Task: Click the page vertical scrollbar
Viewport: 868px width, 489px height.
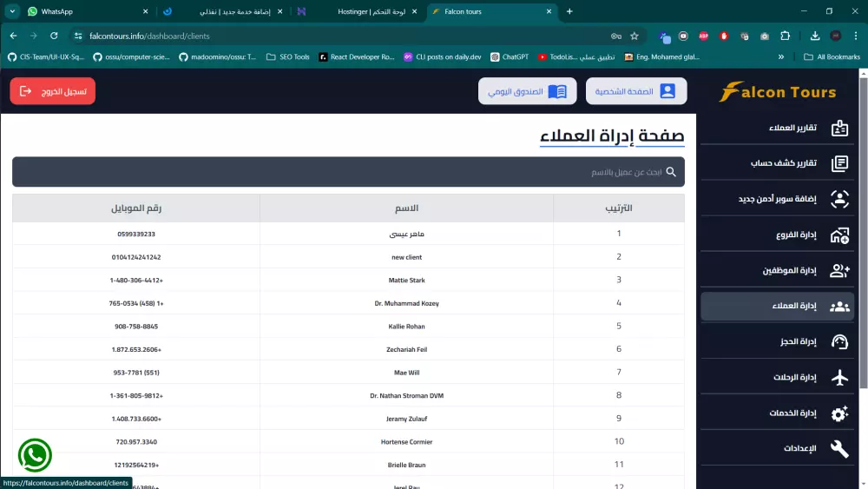Action: point(863,233)
